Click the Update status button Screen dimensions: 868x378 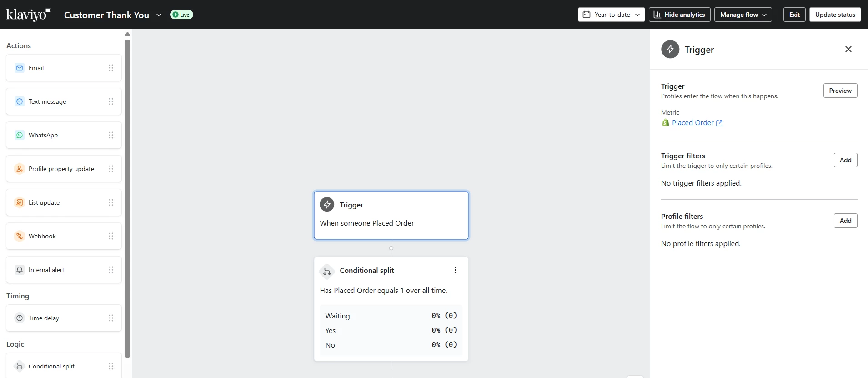[x=835, y=15]
